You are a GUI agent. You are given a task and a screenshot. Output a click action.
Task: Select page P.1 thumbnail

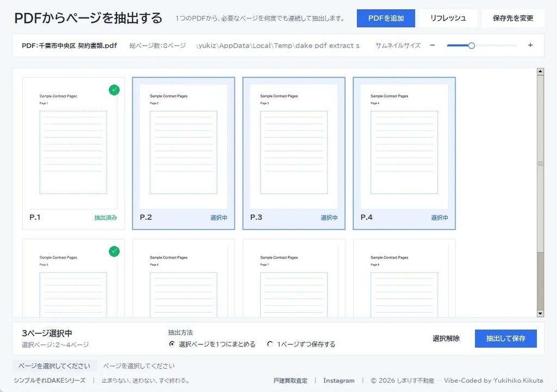pyautogui.click(x=73, y=153)
